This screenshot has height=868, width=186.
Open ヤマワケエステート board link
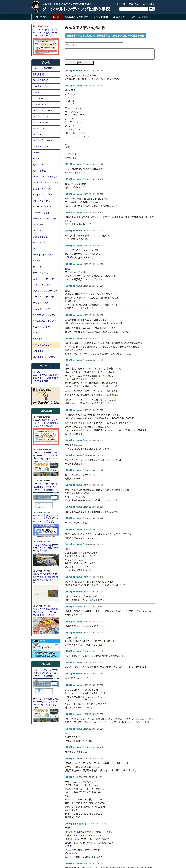coord(46,111)
